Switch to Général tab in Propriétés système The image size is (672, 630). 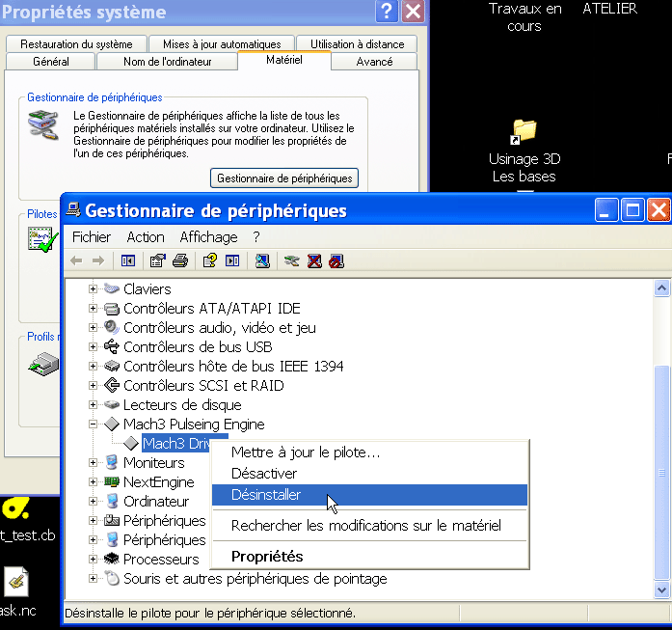point(50,62)
